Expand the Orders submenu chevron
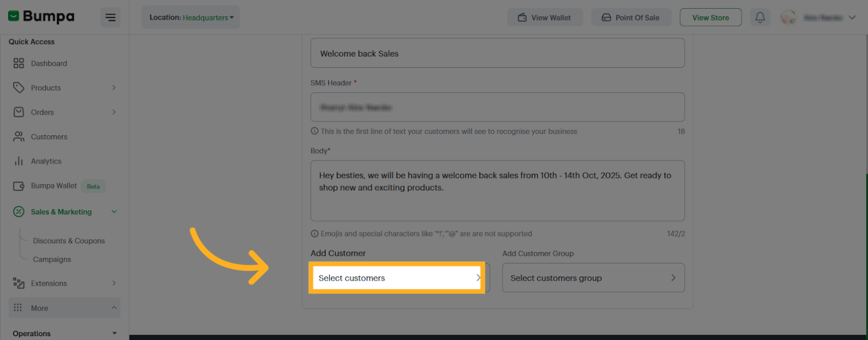This screenshot has width=868, height=340. click(x=114, y=112)
